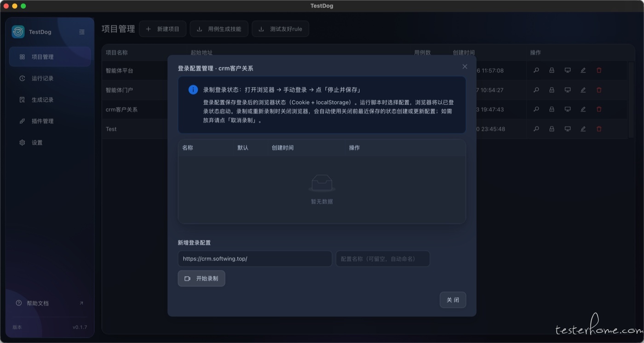Open 生成记录 in the sidebar
This screenshot has height=343, width=644.
[50, 100]
